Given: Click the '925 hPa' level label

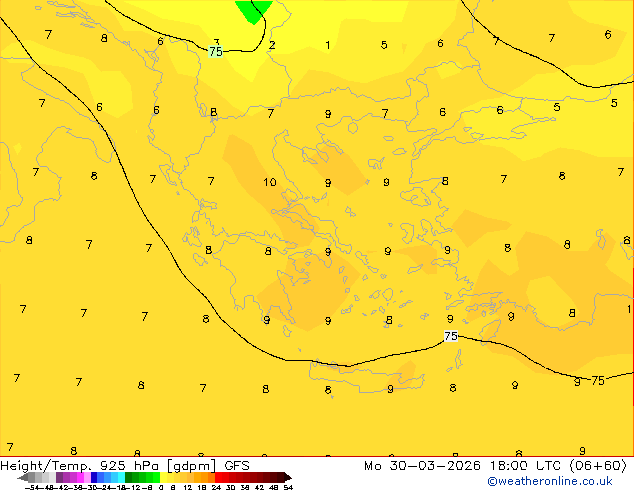Looking at the screenshot, I should [x=129, y=466].
